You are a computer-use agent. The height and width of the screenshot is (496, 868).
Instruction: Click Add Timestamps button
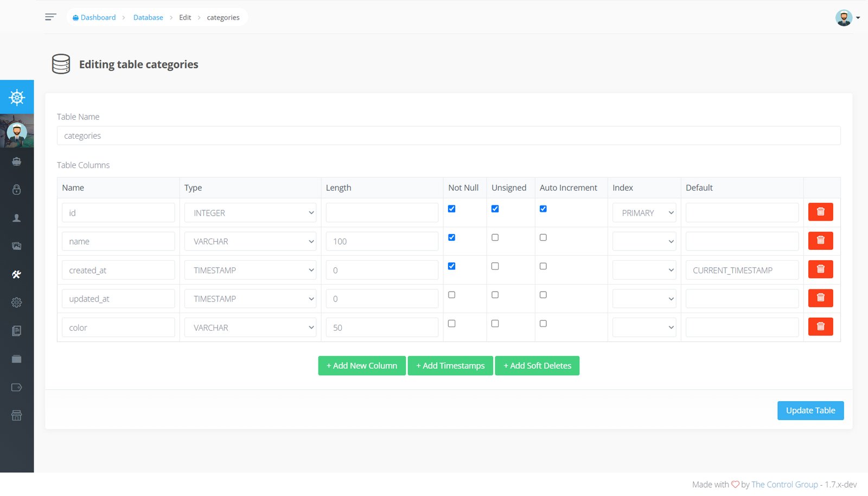point(450,365)
